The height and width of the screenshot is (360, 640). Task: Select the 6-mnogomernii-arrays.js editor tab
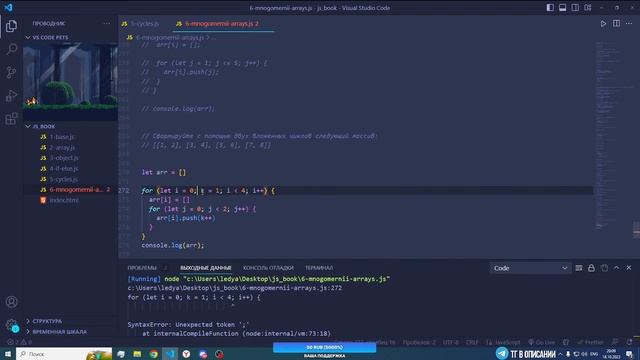pos(222,24)
